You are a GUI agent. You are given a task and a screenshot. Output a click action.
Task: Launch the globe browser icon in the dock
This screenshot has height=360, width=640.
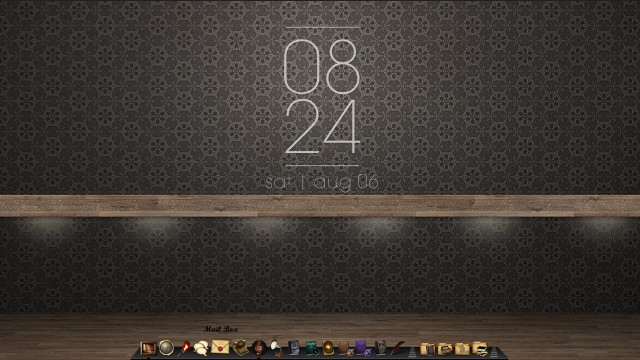(167, 348)
